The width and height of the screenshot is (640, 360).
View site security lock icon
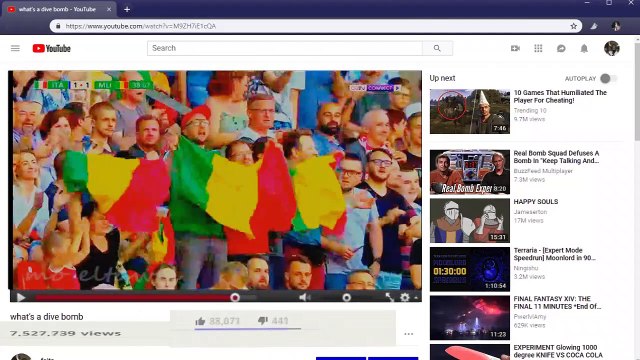[x=58, y=26]
